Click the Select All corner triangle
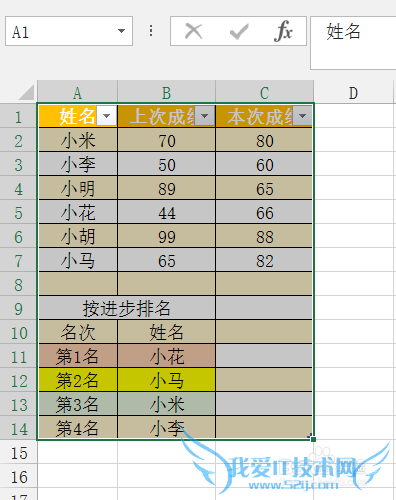 tap(26, 92)
